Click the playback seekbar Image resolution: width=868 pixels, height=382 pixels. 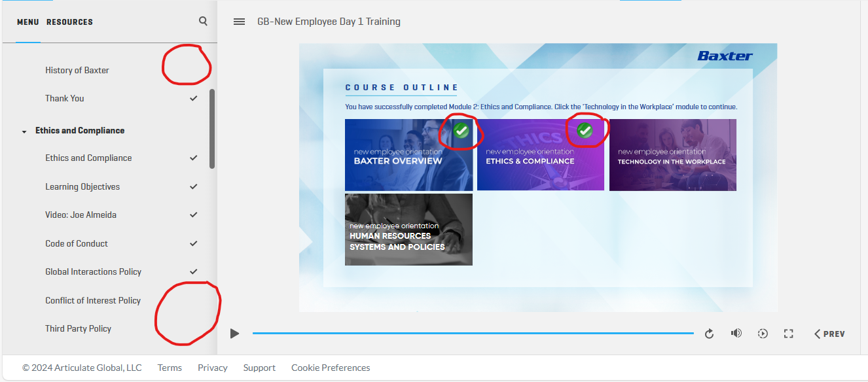[x=473, y=334]
